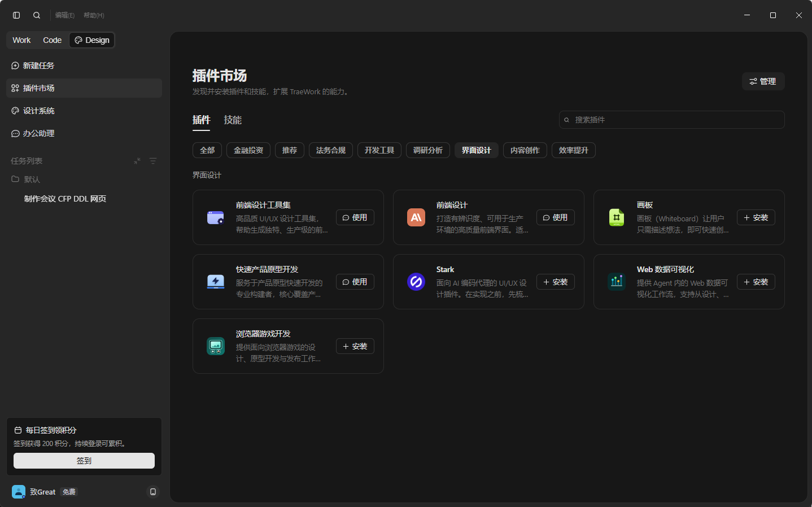Open the 编辑(E) menu
Screen dimensions: 812x507
(x=65, y=15)
